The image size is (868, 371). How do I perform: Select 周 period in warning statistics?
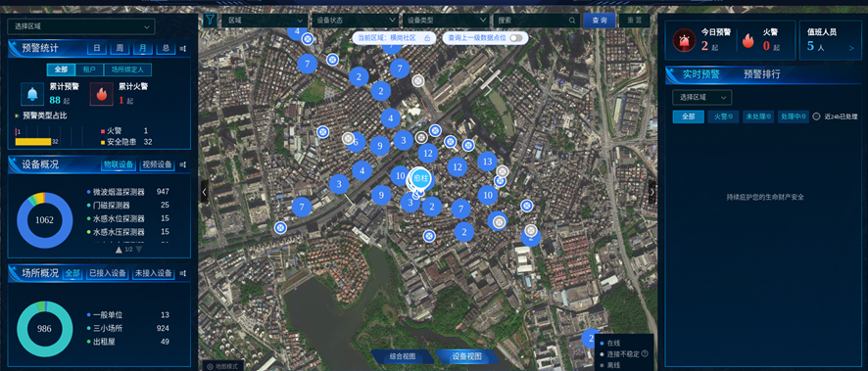[120, 49]
